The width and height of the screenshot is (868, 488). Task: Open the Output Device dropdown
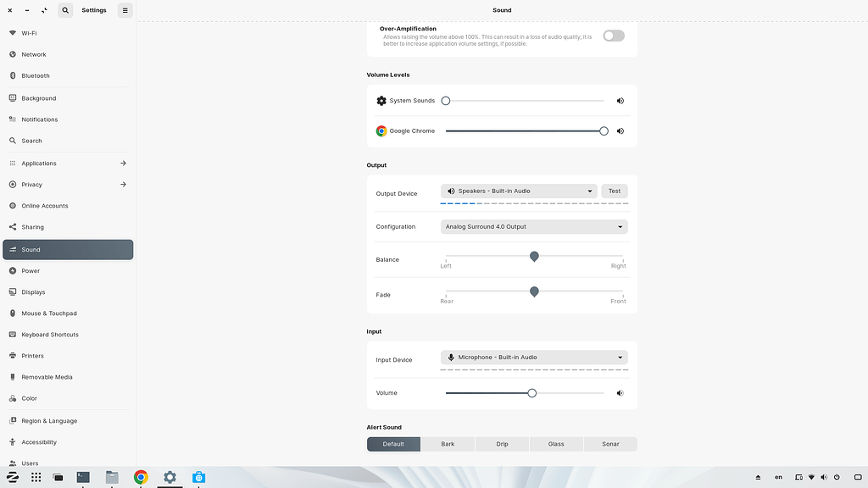point(518,191)
